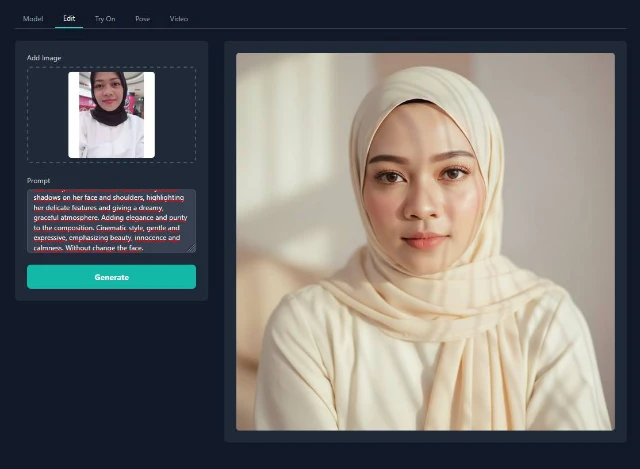This screenshot has height=469, width=640.
Task: Switch to the Model tab
Action: pyautogui.click(x=33, y=18)
